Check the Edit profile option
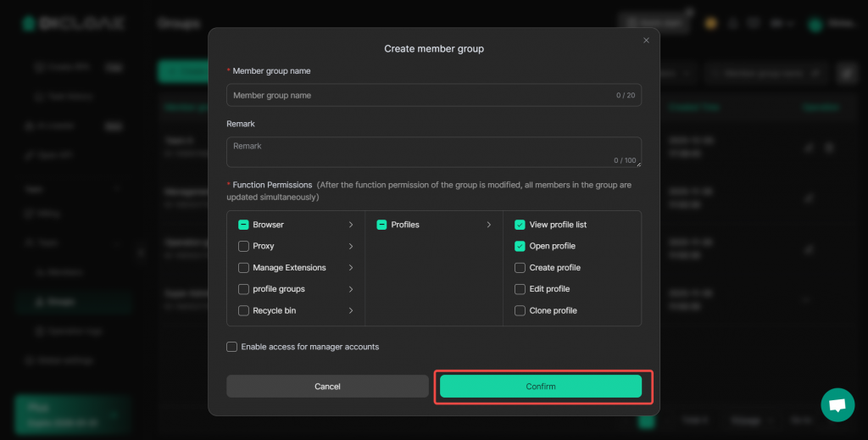This screenshot has width=868, height=440. pyautogui.click(x=520, y=289)
